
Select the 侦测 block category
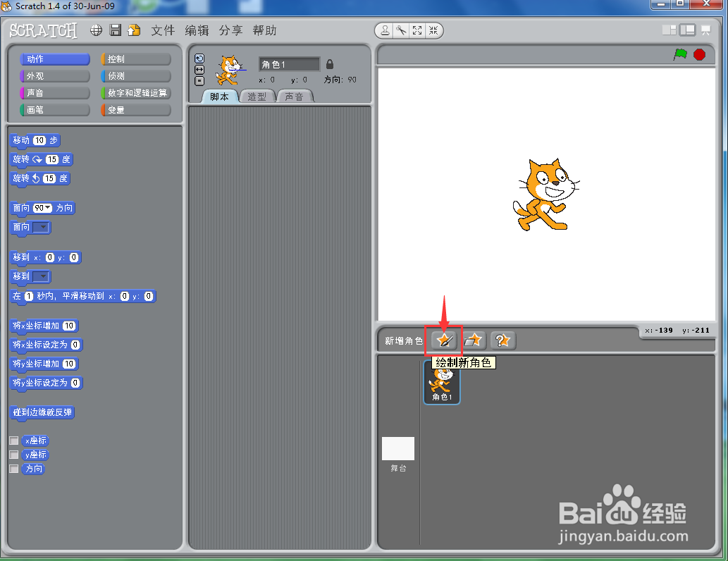click(136, 75)
